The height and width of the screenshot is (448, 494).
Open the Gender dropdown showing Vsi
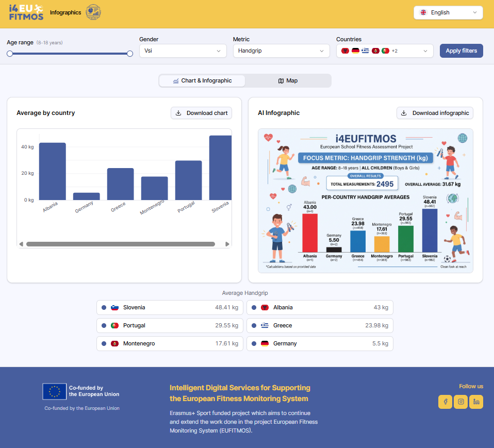pos(183,51)
